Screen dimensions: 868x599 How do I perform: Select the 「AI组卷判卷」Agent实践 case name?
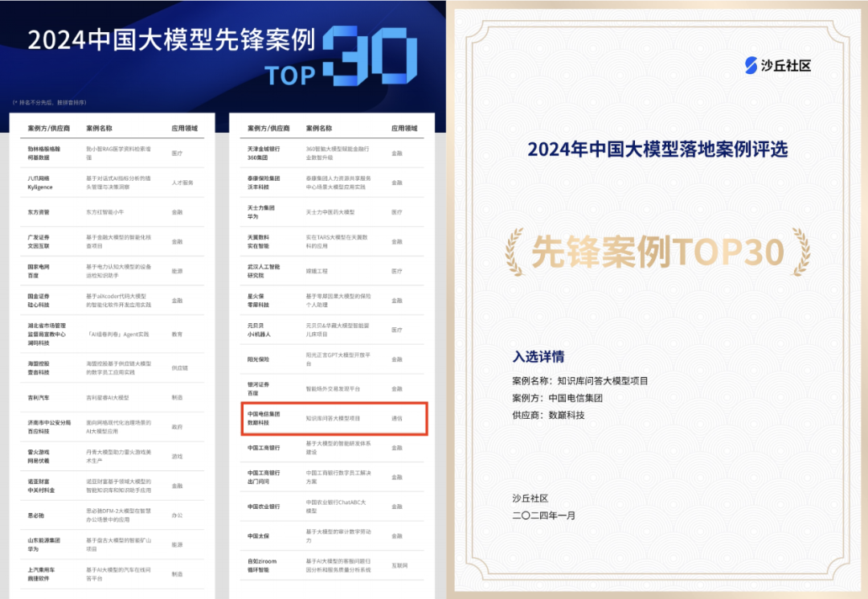coord(117,334)
